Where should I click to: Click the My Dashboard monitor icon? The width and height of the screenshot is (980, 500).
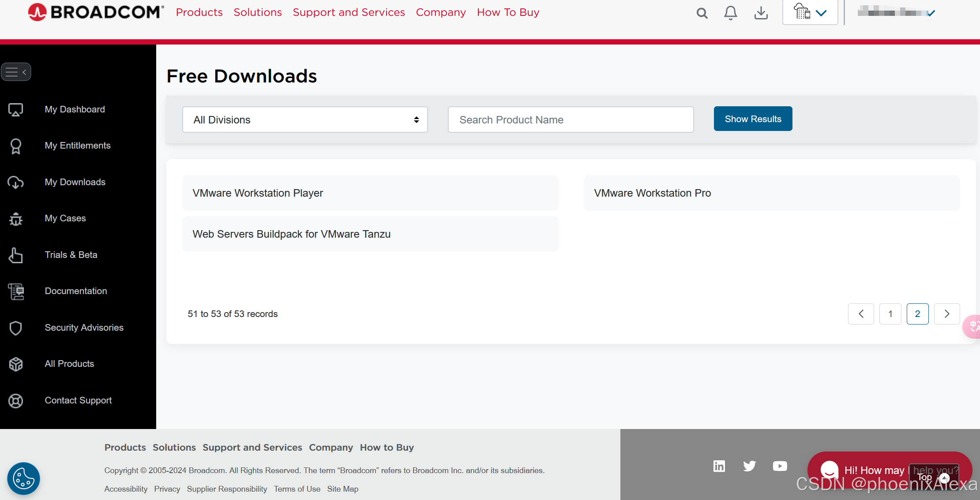pyautogui.click(x=16, y=109)
